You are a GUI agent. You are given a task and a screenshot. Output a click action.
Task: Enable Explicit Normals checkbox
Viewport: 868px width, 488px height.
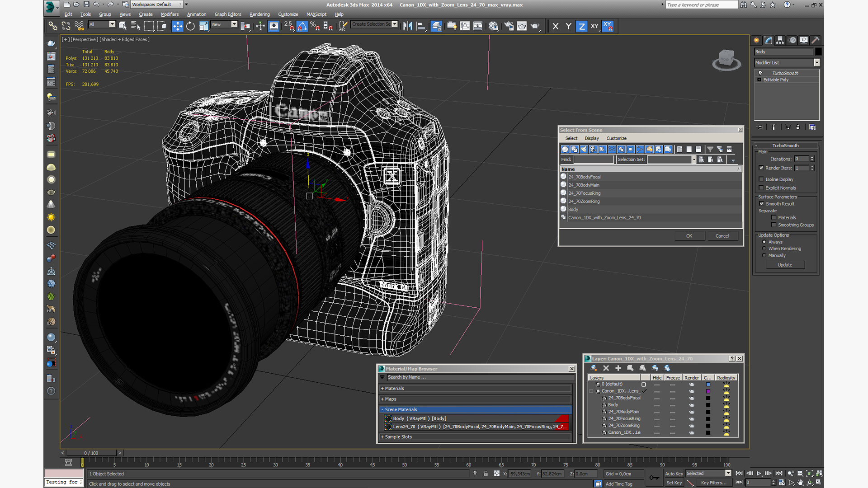[x=761, y=188]
